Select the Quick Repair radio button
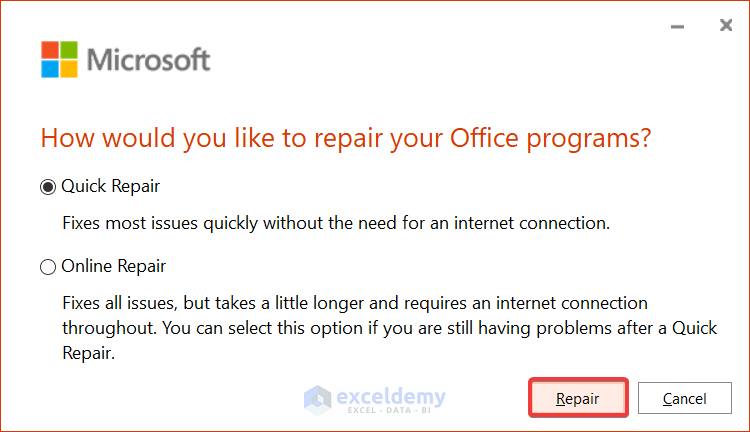Image resolution: width=750 pixels, height=432 pixels. [48, 186]
